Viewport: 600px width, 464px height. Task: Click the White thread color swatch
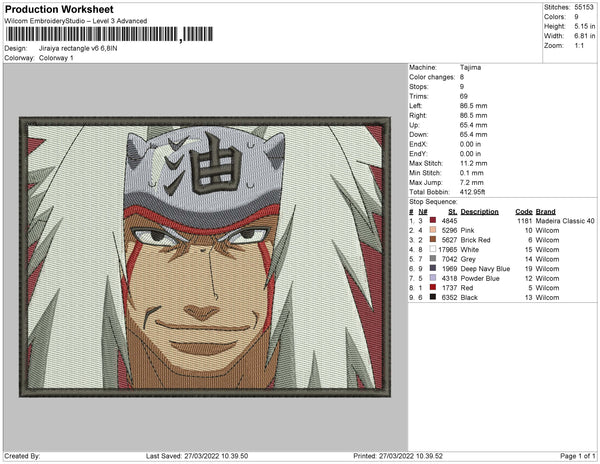pyautogui.click(x=433, y=249)
